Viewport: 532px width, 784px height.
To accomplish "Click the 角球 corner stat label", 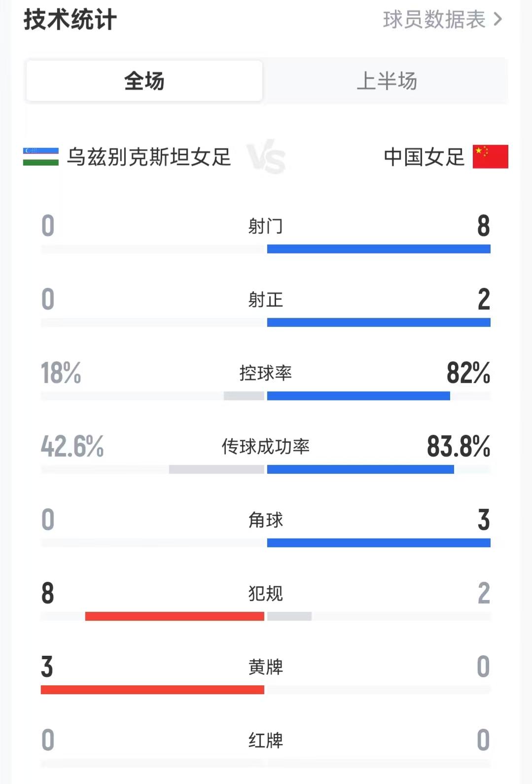I will (265, 520).
